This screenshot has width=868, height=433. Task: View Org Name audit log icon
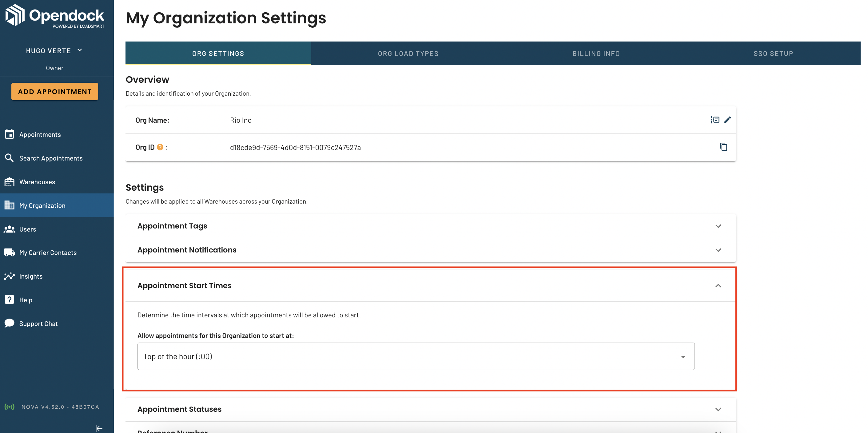[x=715, y=120]
